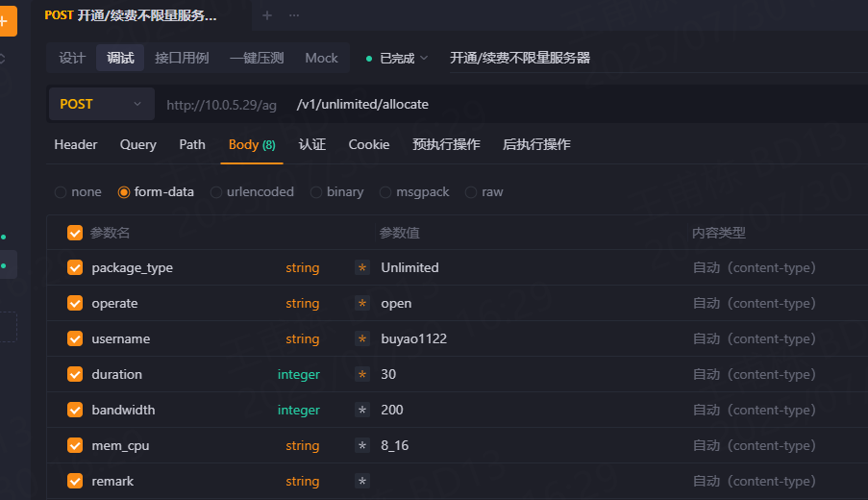
Task: Toggle required asterisk for mem_cpu
Action: click(x=362, y=446)
